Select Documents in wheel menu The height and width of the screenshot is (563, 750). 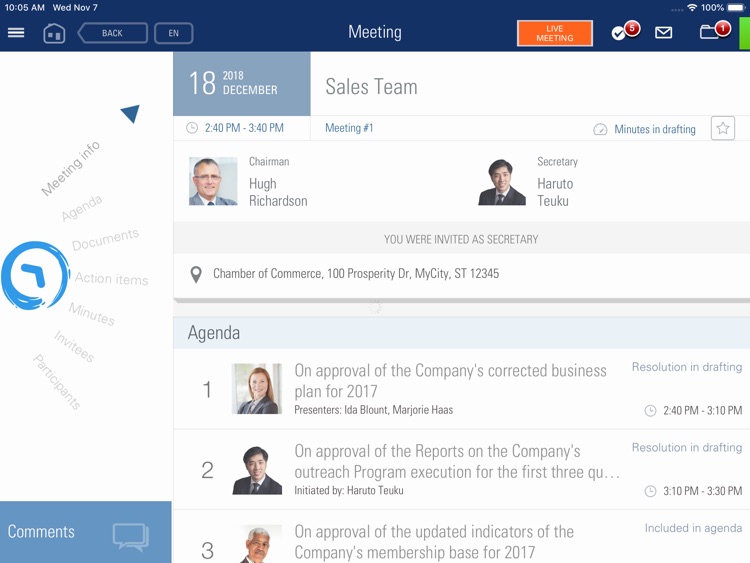[106, 239]
